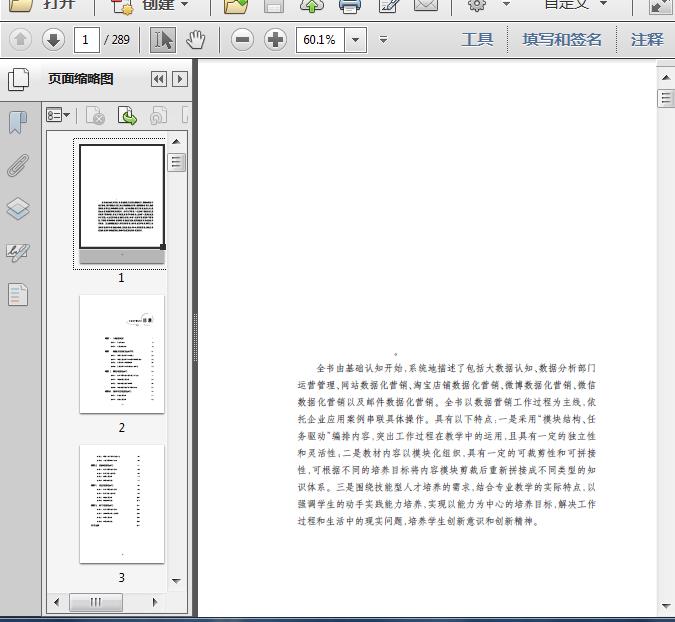675x622 pixels.
Task: Open the 注释 pane
Action: pyautogui.click(x=647, y=40)
